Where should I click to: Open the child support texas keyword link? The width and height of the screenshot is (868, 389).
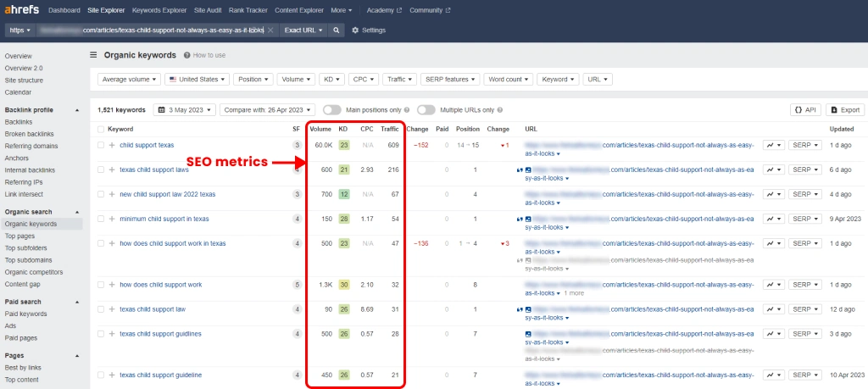pyautogui.click(x=147, y=145)
